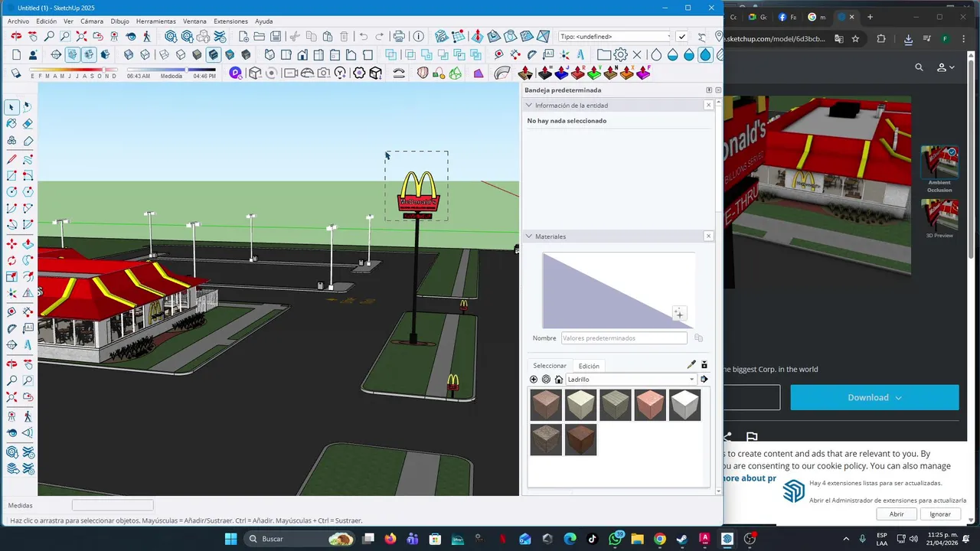Click the materials home icon in Materiales
Viewport: 980px width, 551px height.
[559, 380]
